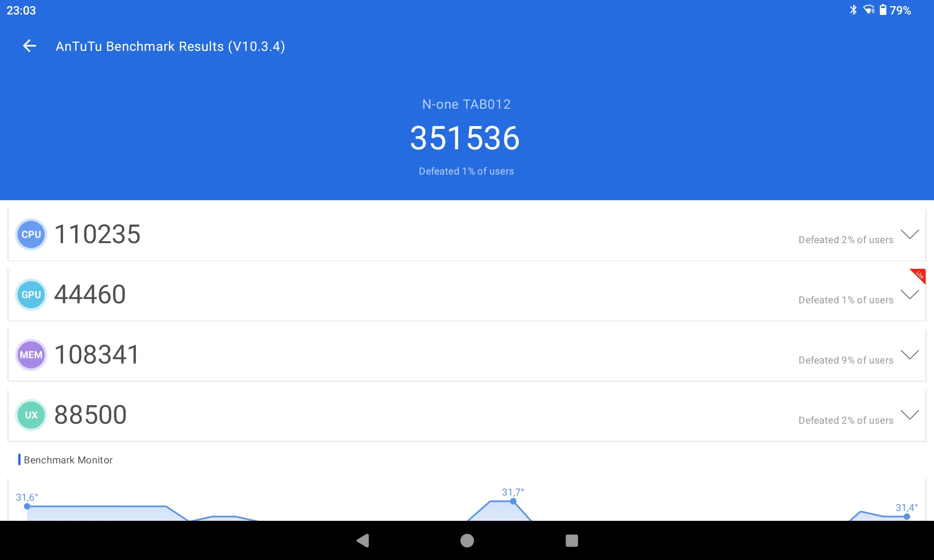
Task: Expand the CPU score details chevron
Action: tap(910, 234)
